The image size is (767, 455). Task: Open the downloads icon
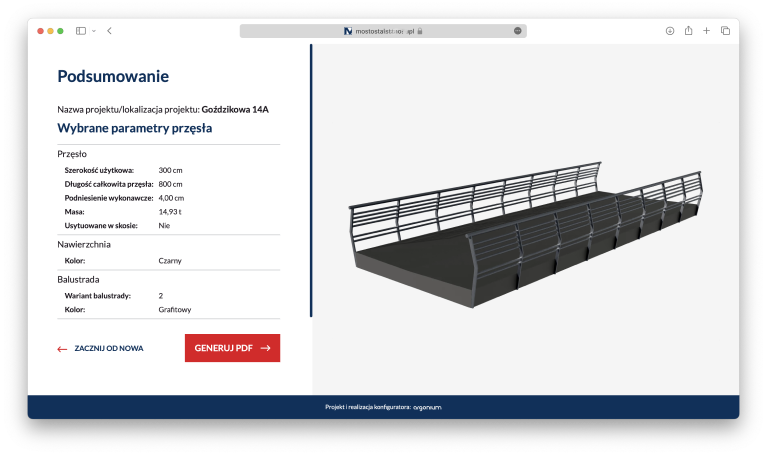tap(670, 31)
